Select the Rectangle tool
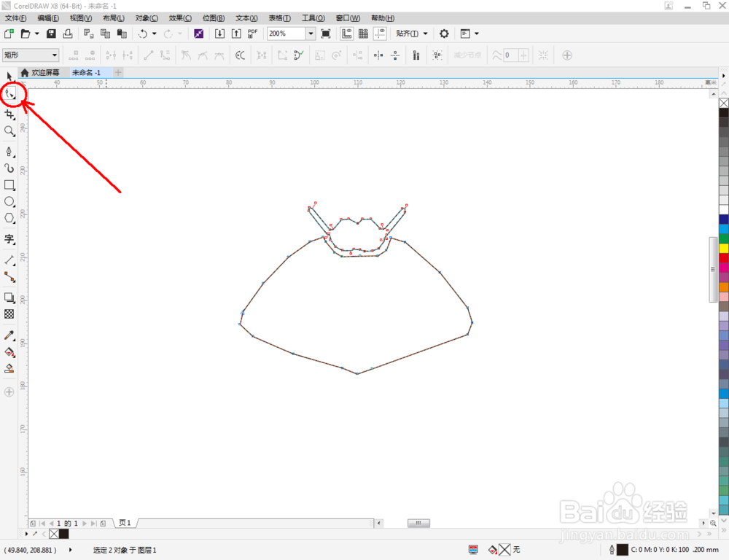Viewport: 729px width, 560px height. [9, 184]
